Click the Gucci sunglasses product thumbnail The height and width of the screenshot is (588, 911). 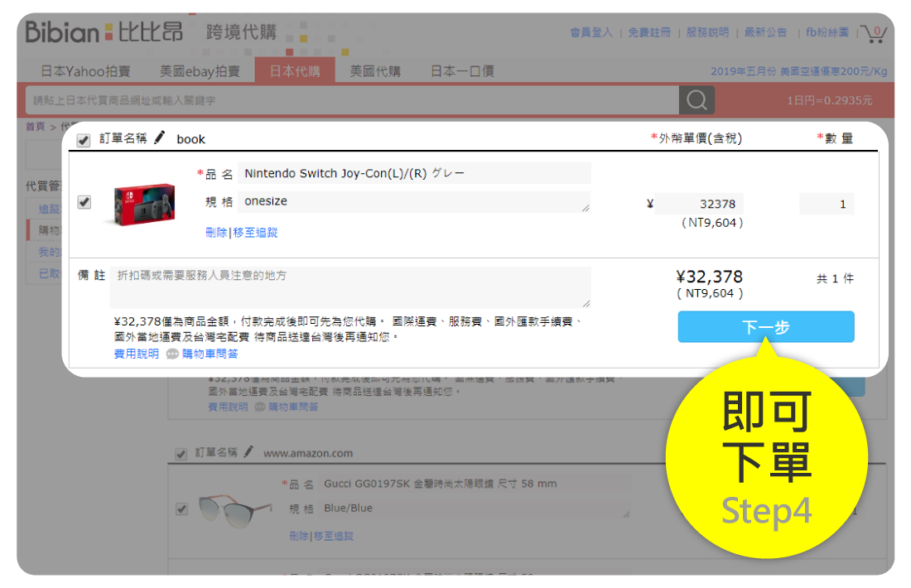click(234, 510)
